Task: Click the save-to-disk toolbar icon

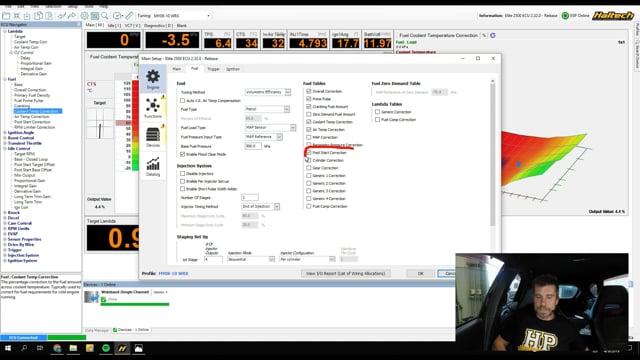Action: [27, 16]
